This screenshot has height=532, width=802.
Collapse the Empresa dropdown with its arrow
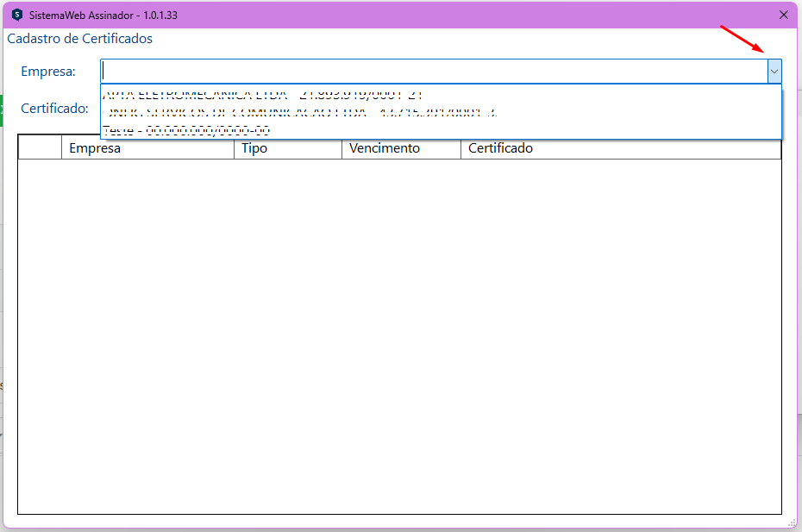[774, 72]
